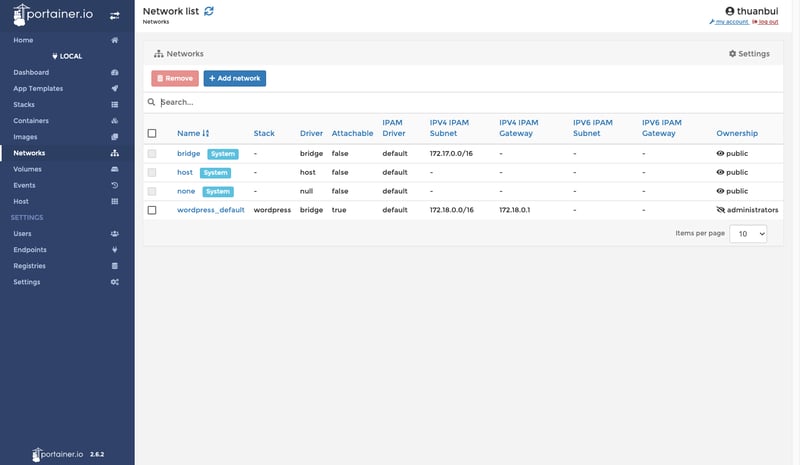Click the Events history icon in sidebar

(x=115, y=185)
